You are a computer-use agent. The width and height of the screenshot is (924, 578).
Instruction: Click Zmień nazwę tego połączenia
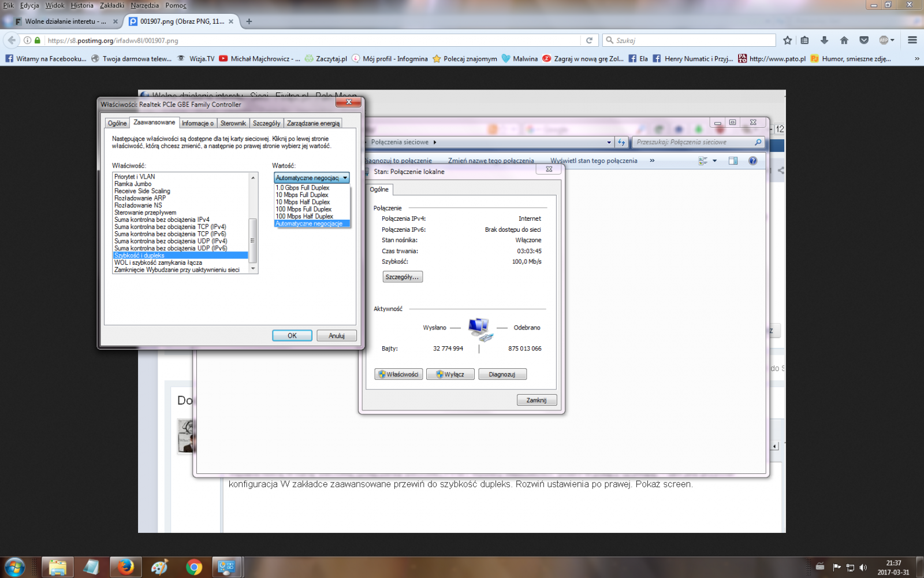pos(491,161)
